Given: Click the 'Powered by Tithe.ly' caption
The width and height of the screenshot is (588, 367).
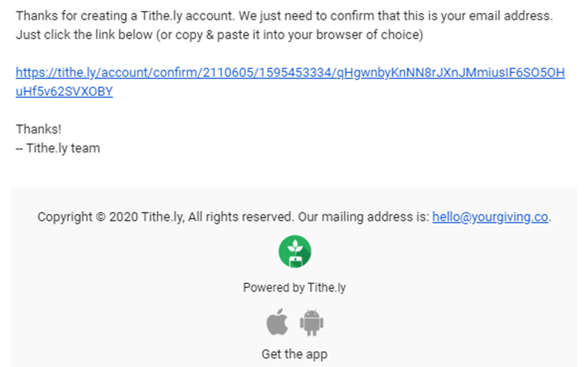Looking at the screenshot, I should click(294, 287).
